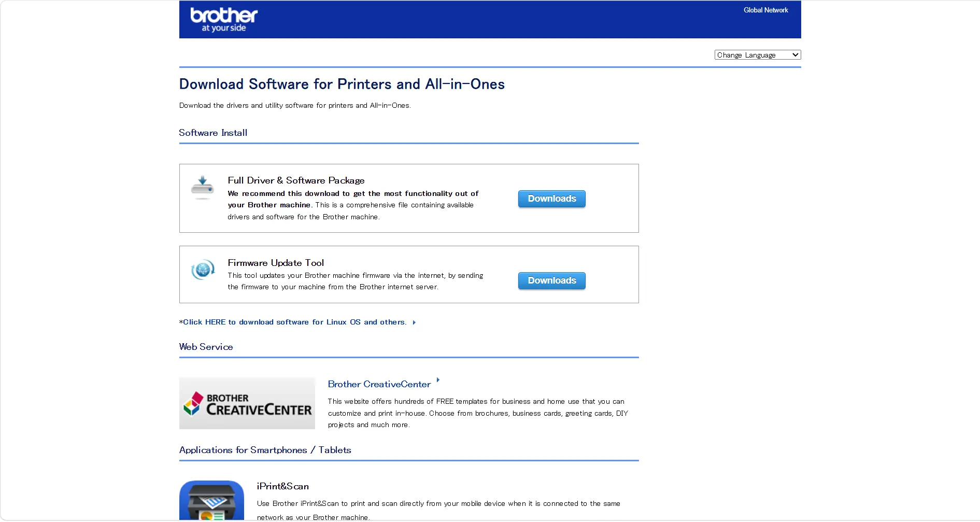Click the Brother CreativeCenter banner image

click(x=247, y=403)
